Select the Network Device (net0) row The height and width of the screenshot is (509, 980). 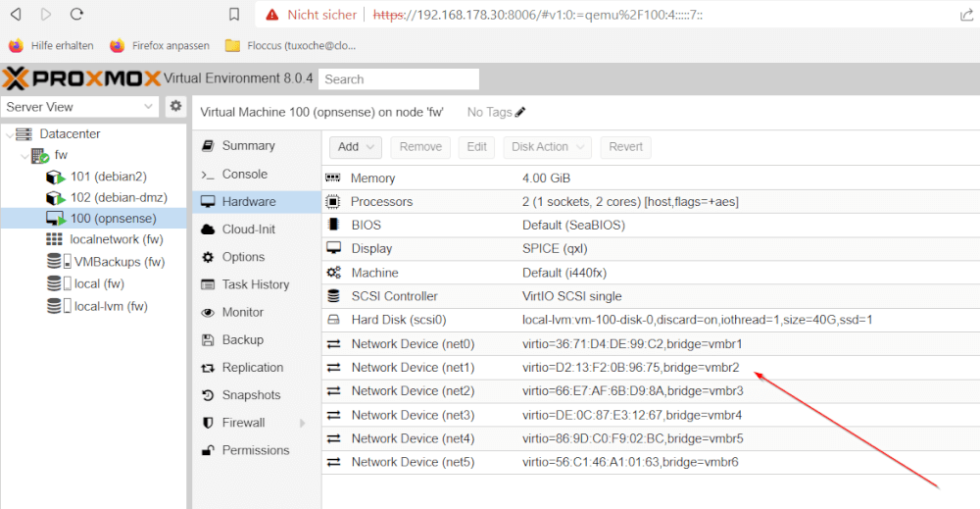coord(651,344)
